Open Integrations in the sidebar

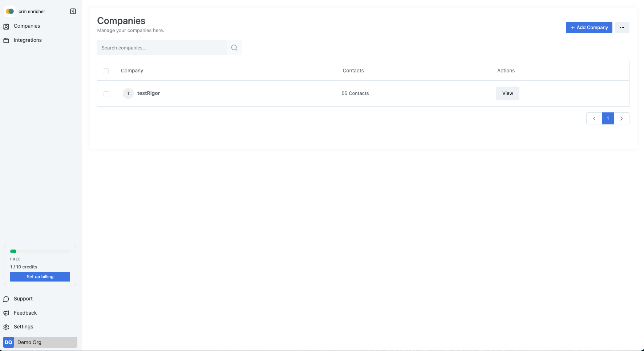28,40
